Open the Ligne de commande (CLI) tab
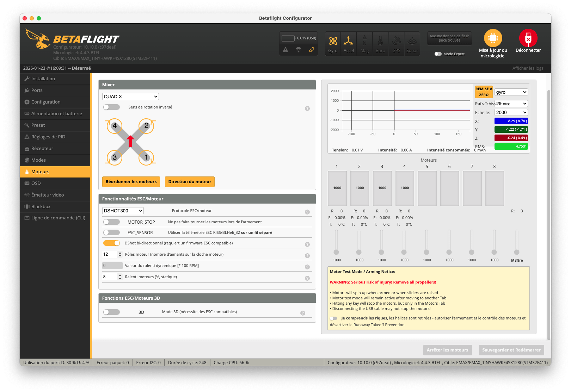This screenshot has width=571, height=392. coord(55,218)
